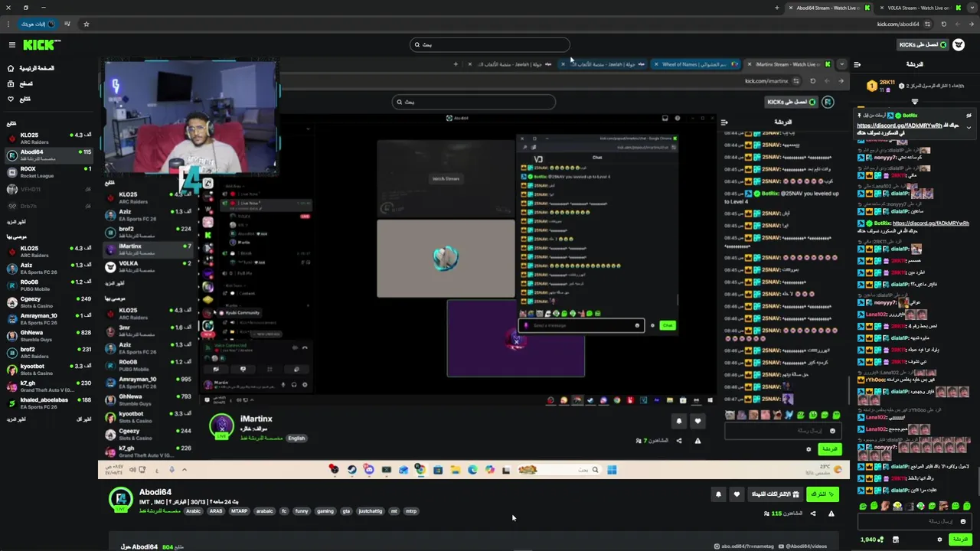Click the green subscribe button

click(x=822, y=494)
